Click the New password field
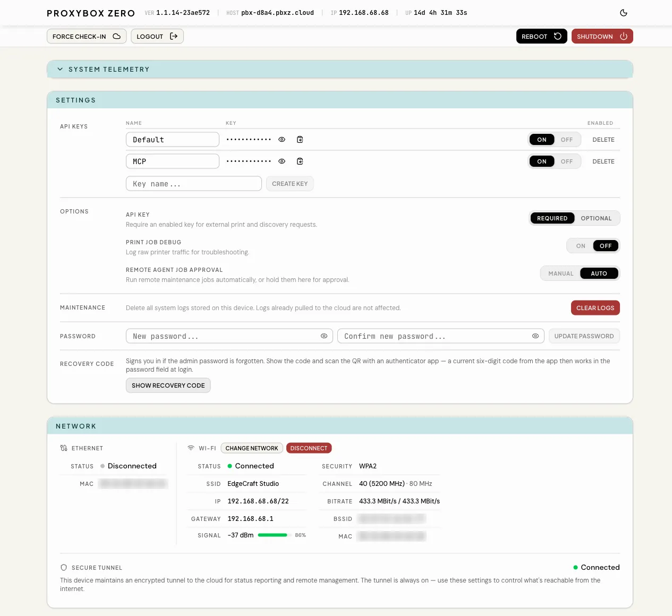Viewport: 672px width, 616px height. click(x=229, y=336)
